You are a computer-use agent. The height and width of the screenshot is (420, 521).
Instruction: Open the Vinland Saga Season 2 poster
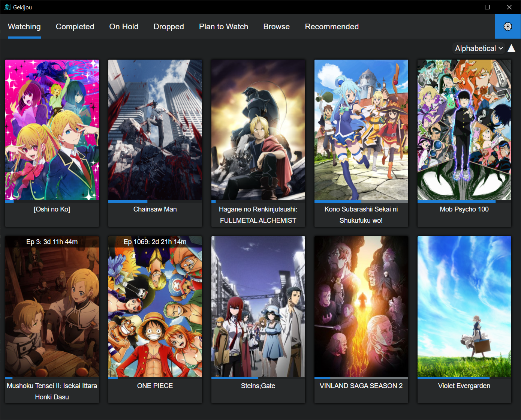(361, 306)
